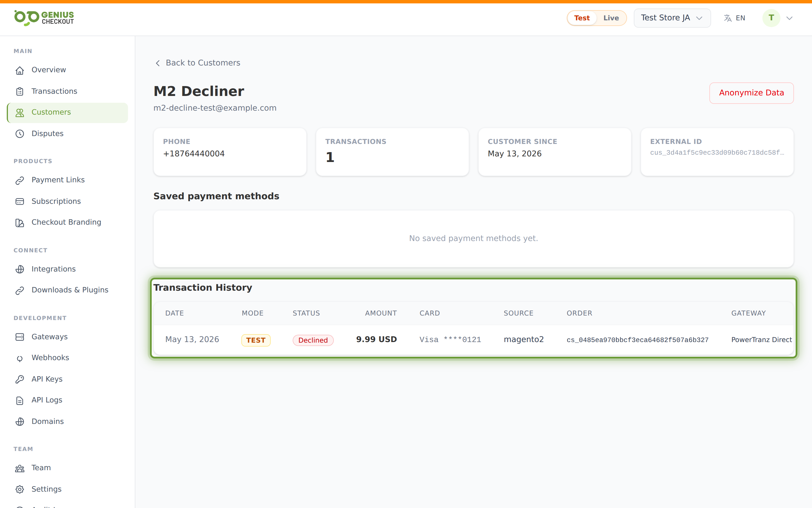The height and width of the screenshot is (508, 812).
Task: Click the magento2 source cell
Action: 524,340
